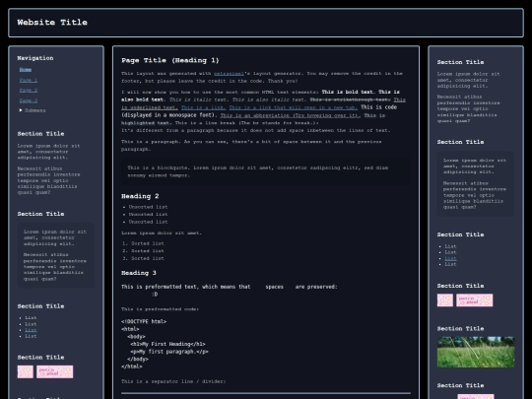The image size is (532, 399).
Task: Click the linked List item in left sidebar
Action: [31, 330]
